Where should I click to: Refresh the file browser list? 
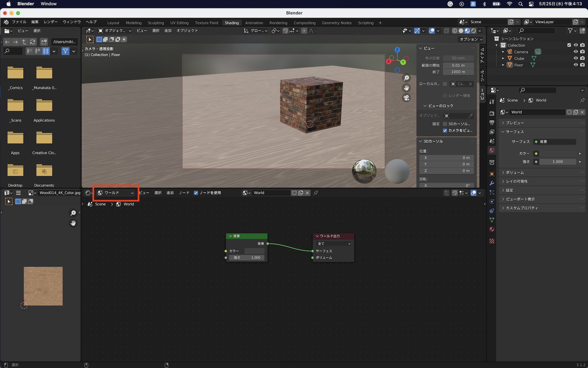click(33, 42)
